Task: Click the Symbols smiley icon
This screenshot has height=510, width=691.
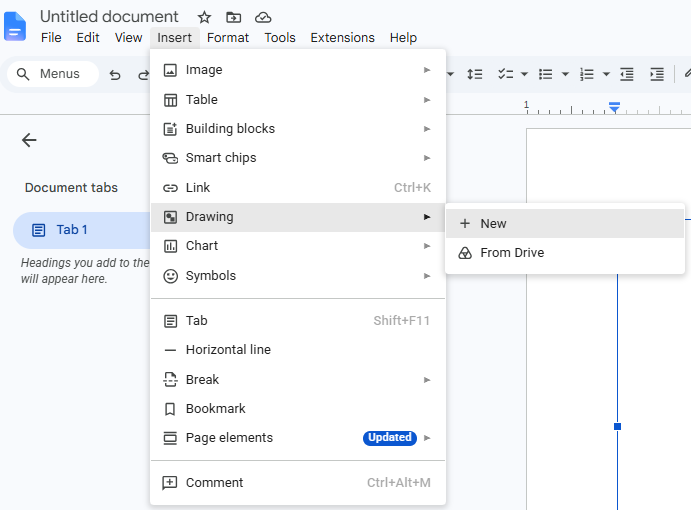Action: tap(170, 276)
